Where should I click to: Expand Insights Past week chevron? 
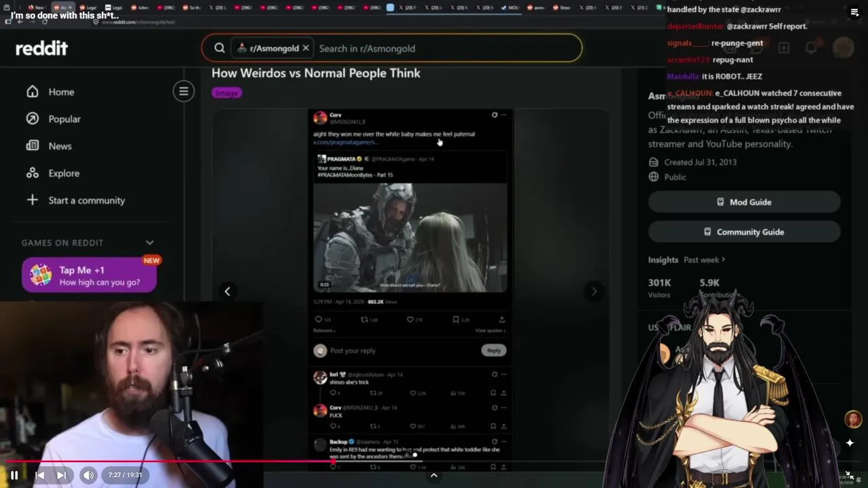click(723, 260)
